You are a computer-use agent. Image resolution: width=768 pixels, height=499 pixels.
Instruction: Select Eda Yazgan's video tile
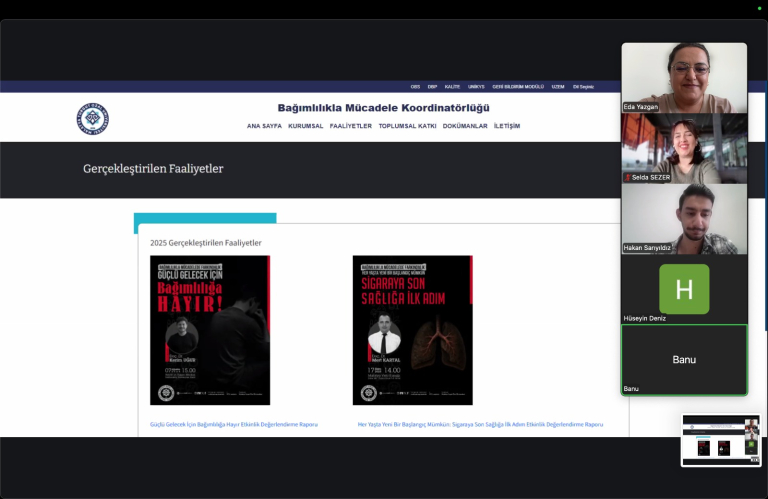(684, 77)
